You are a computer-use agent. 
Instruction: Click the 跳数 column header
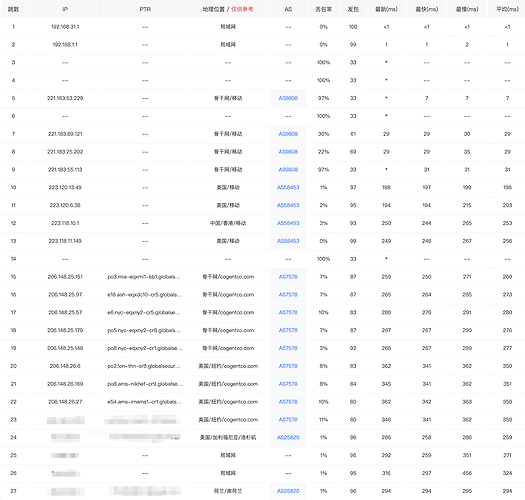13,9
